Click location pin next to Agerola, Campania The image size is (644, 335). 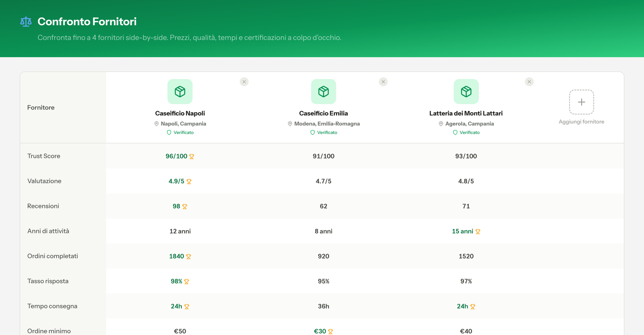click(x=441, y=124)
